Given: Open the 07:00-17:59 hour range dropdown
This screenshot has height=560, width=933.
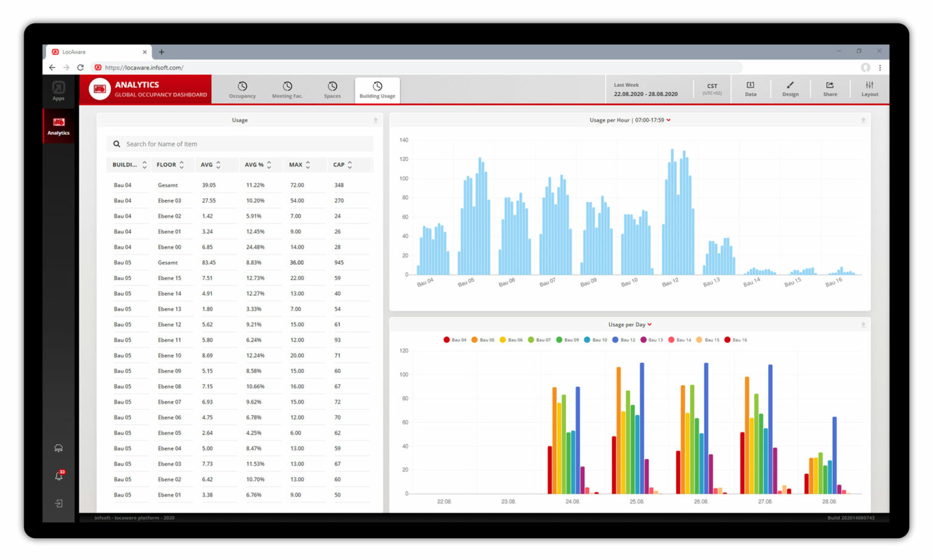Looking at the screenshot, I should coord(668,120).
